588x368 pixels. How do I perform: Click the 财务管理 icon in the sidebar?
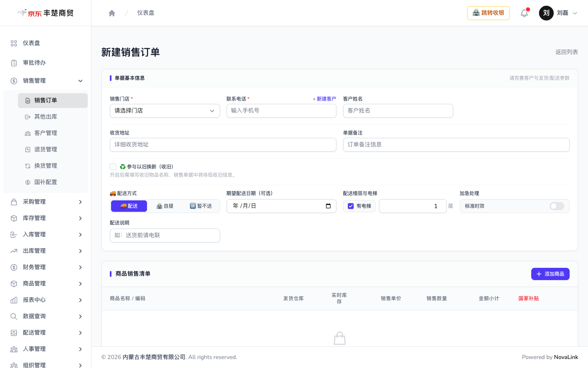14,267
